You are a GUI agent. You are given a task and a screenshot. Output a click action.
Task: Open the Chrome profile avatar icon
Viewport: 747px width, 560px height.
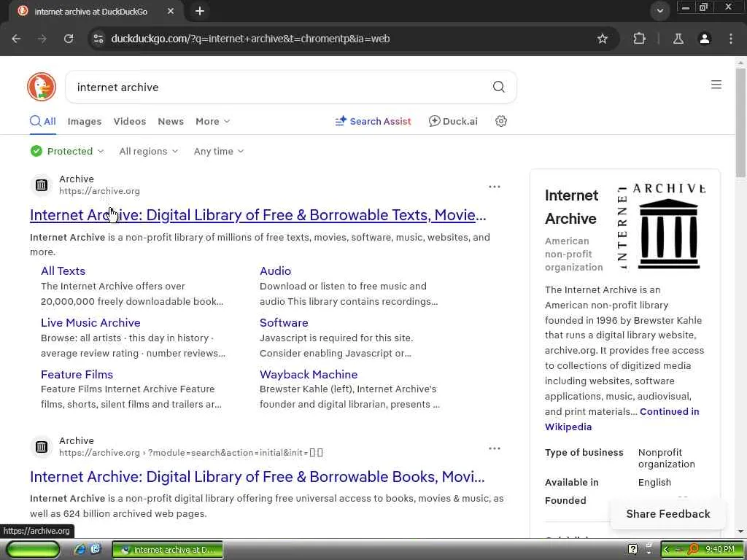[704, 39]
